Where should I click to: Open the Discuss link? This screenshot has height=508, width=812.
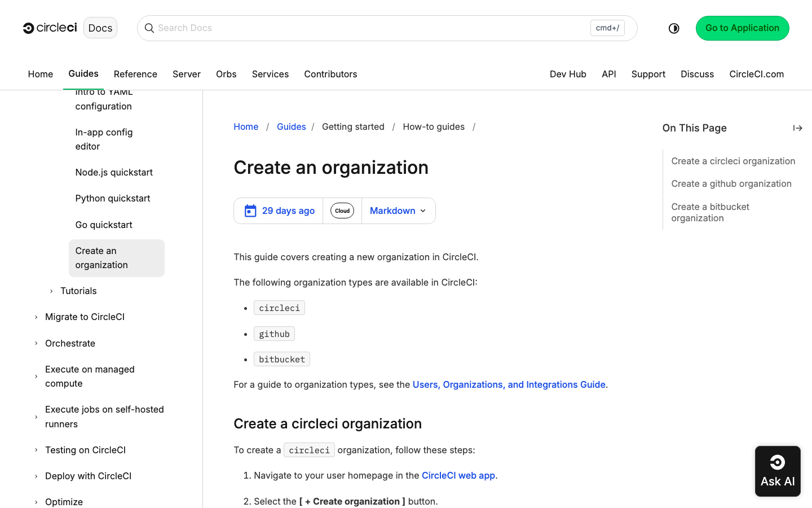point(697,74)
